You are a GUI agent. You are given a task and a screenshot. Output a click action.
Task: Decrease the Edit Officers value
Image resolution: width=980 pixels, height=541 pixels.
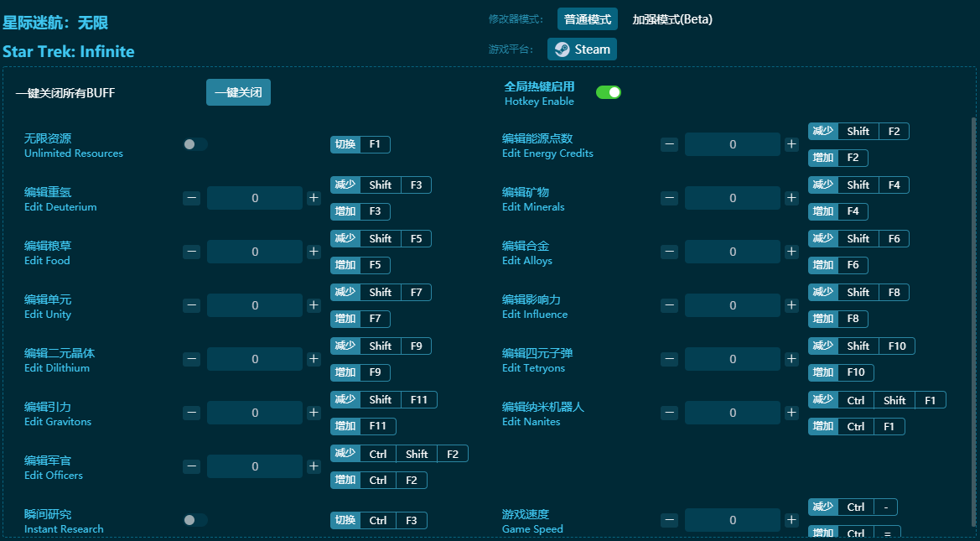click(192, 467)
